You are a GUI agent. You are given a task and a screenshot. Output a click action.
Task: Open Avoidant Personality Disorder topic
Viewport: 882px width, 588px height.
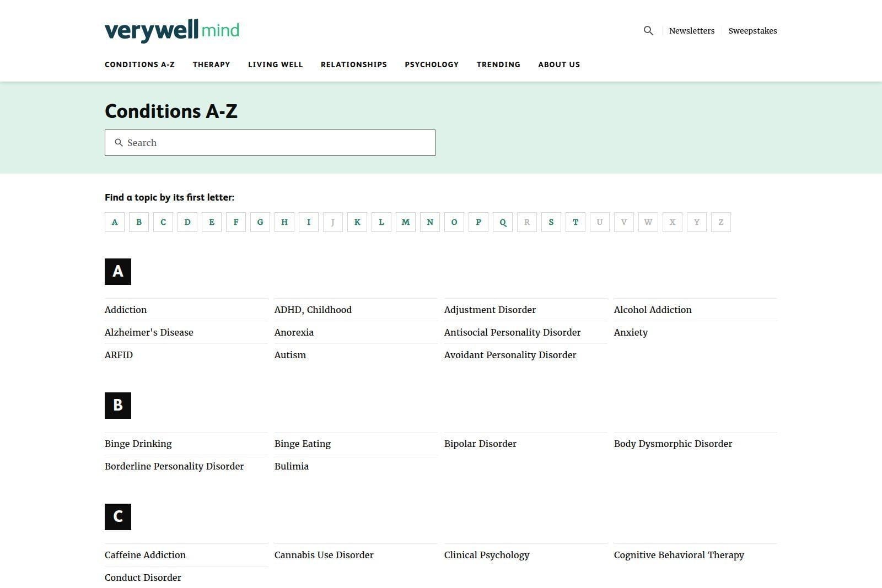pos(510,355)
